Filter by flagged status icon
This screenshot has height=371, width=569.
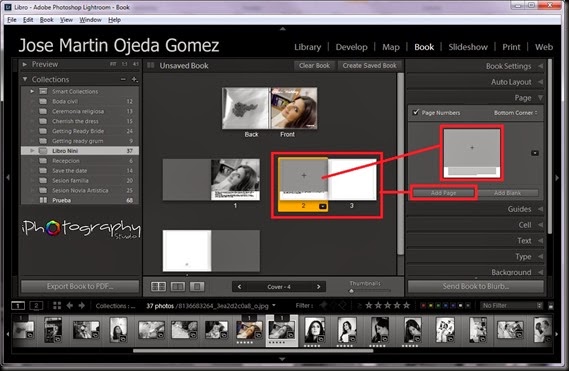(x=323, y=306)
